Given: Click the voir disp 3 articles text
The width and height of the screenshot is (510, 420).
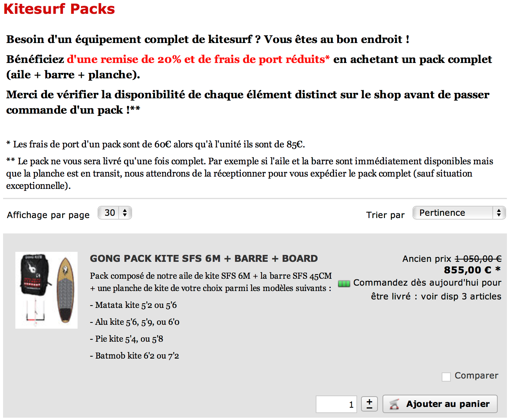Looking at the screenshot, I should pos(461,296).
